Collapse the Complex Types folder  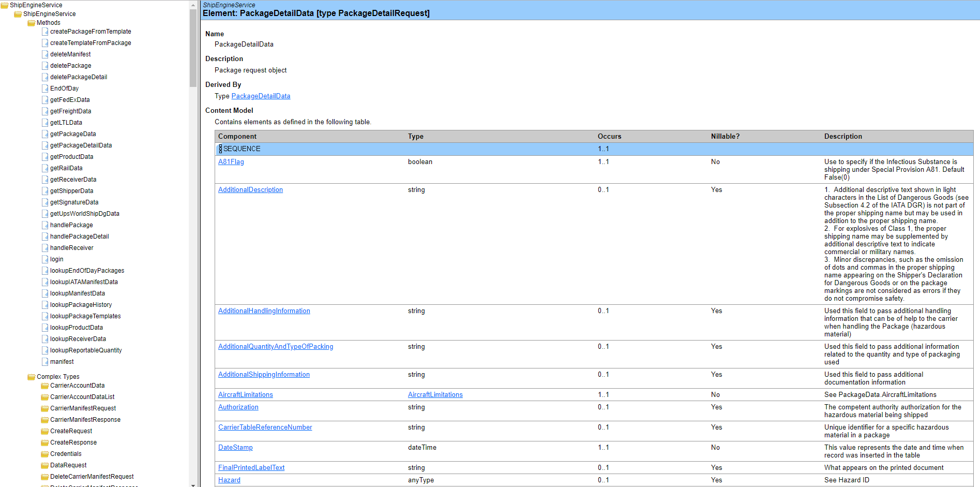coord(31,377)
